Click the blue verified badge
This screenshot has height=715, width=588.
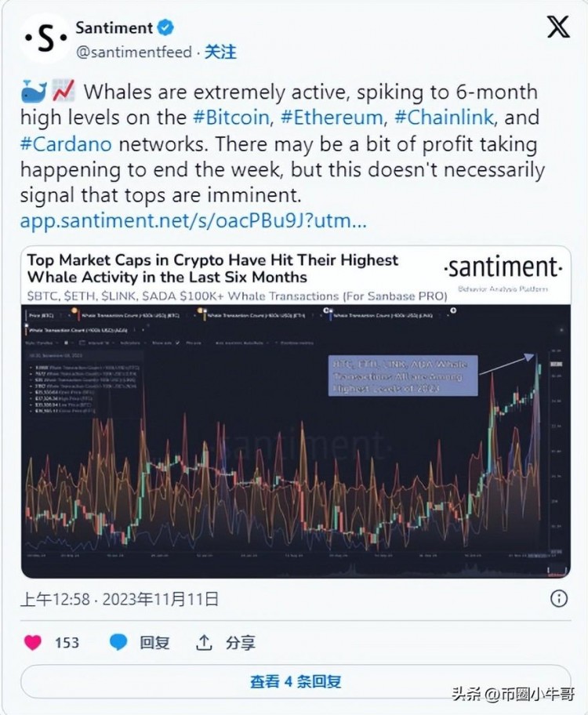point(165,27)
